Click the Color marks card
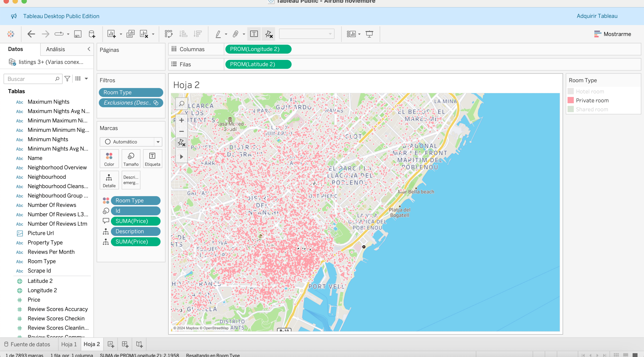 [109, 159]
